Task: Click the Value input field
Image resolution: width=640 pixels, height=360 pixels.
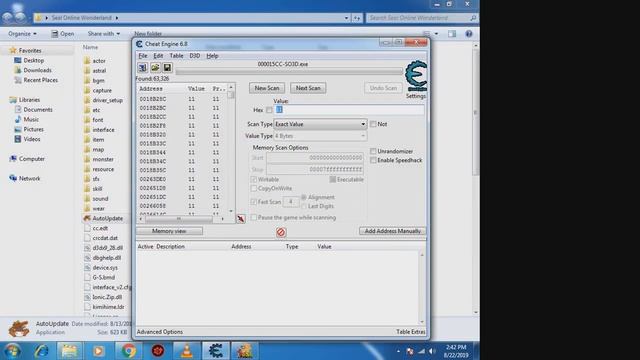Action: (x=349, y=110)
